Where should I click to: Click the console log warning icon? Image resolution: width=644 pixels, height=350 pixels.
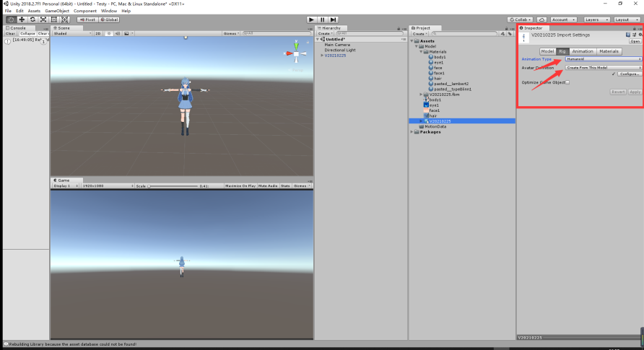[7, 41]
